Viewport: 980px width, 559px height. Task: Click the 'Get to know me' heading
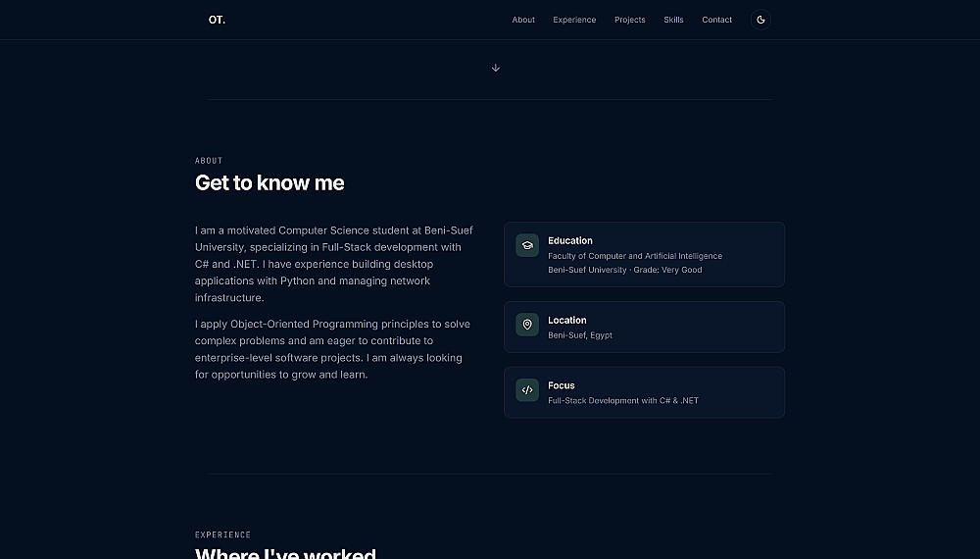[x=269, y=183]
